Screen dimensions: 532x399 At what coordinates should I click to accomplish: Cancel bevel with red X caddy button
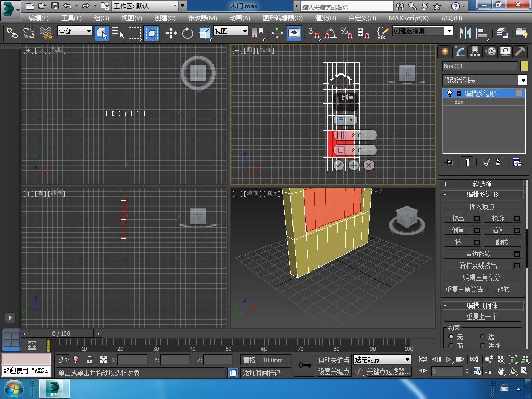[x=369, y=165]
